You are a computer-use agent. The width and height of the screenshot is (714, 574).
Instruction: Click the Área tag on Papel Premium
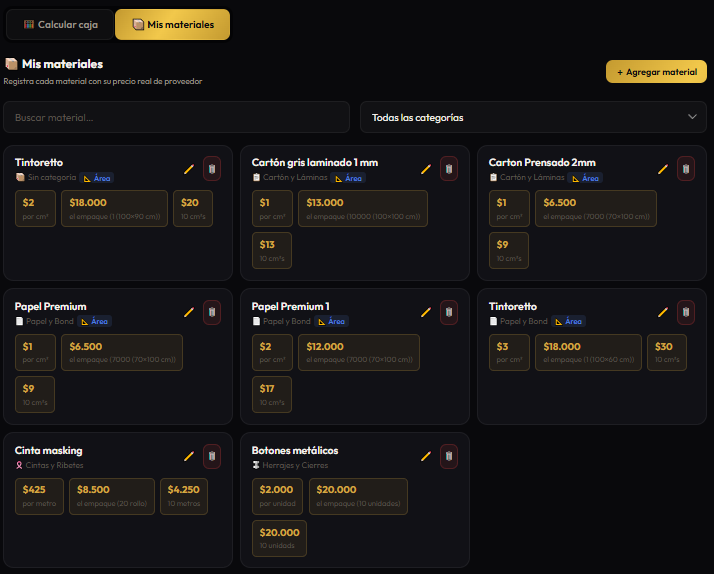[95, 321]
